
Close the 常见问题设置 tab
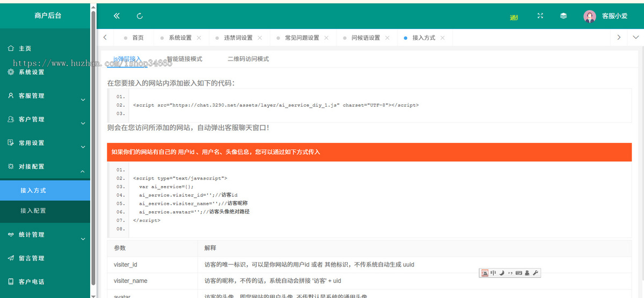pyautogui.click(x=327, y=38)
